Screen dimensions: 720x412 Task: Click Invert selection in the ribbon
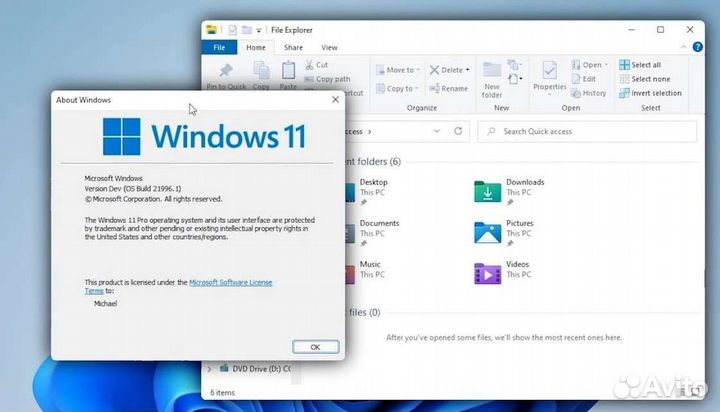coord(652,93)
